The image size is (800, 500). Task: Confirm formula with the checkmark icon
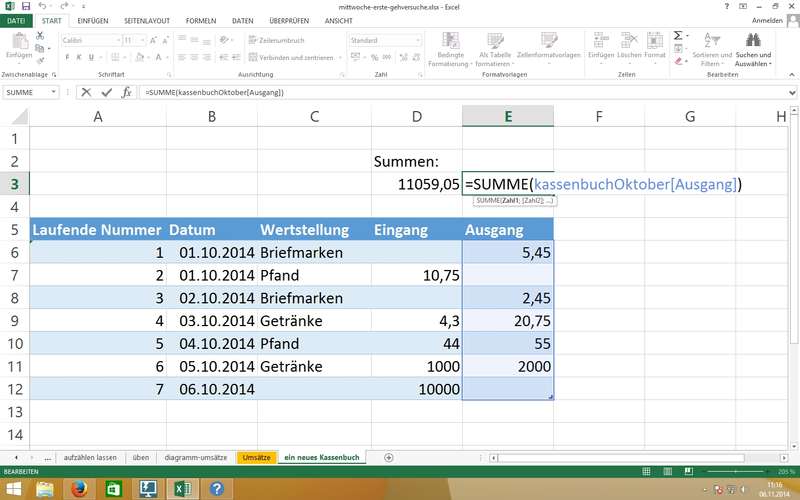(106, 92)
